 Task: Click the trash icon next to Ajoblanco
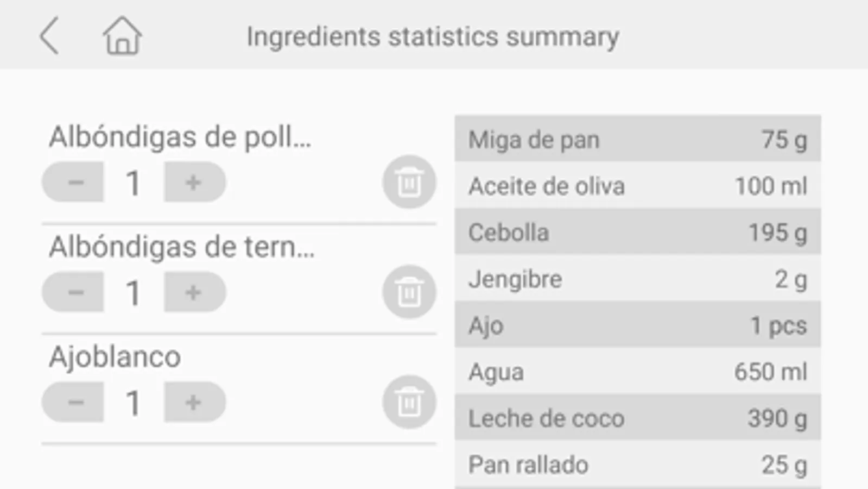[x=408, y=402]
